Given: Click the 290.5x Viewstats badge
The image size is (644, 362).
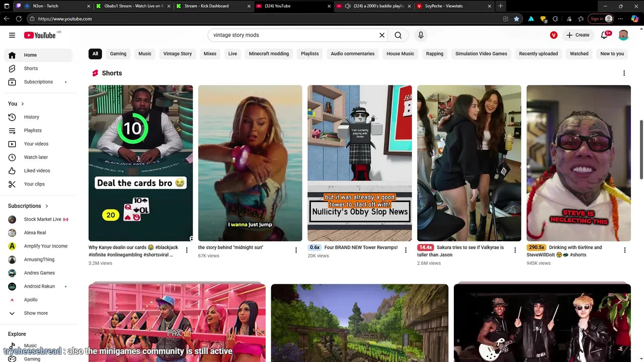Looking at the screenshot, I should click(536, 247).
